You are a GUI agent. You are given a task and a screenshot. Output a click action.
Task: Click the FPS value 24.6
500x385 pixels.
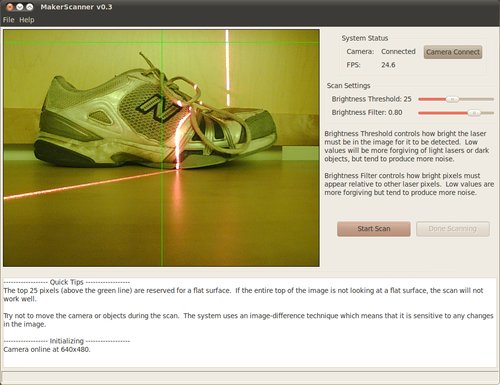(388, 65)
